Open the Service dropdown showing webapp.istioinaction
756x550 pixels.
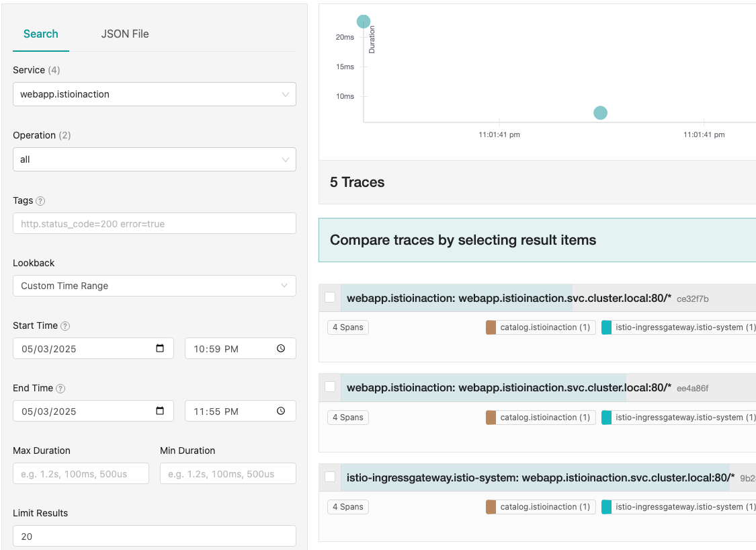click(x=155, y=94)
